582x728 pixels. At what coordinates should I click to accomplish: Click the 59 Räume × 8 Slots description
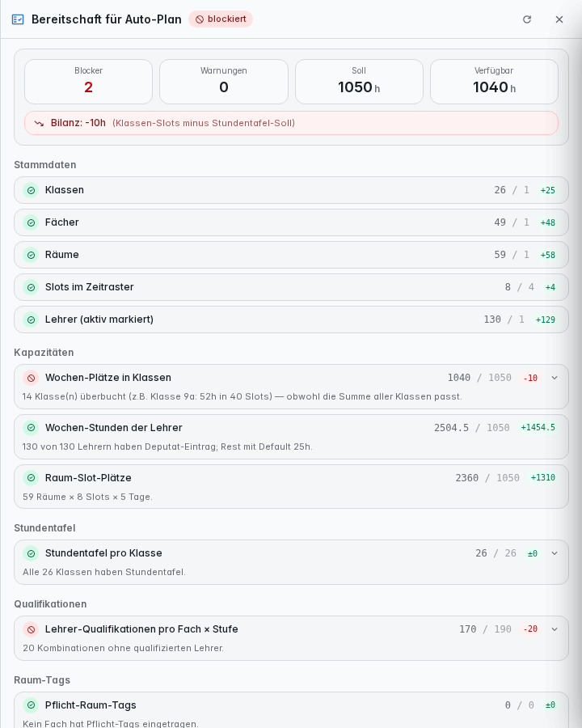tap(88, 497)
